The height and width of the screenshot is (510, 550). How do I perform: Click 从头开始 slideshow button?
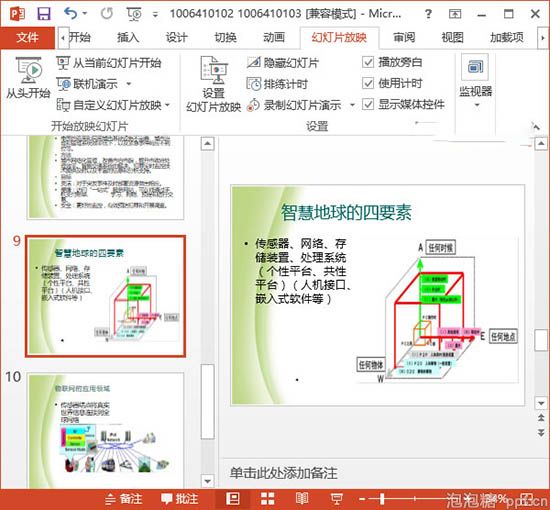pyautogui.click(x=28, y=78)
